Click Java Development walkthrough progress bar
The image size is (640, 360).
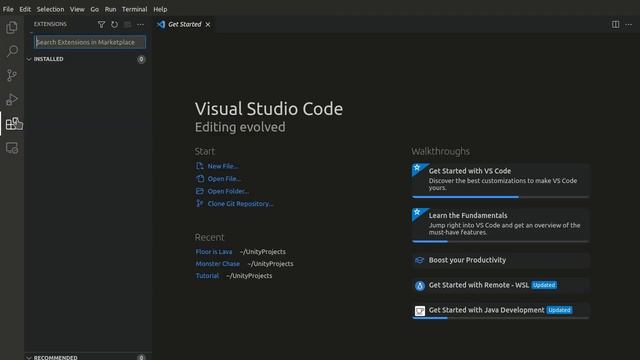[500, 318]
